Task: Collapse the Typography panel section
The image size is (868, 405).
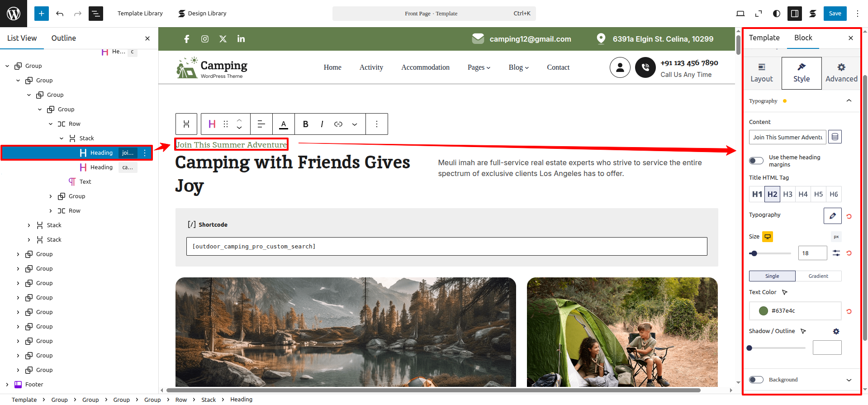Action: pos(849,101)
